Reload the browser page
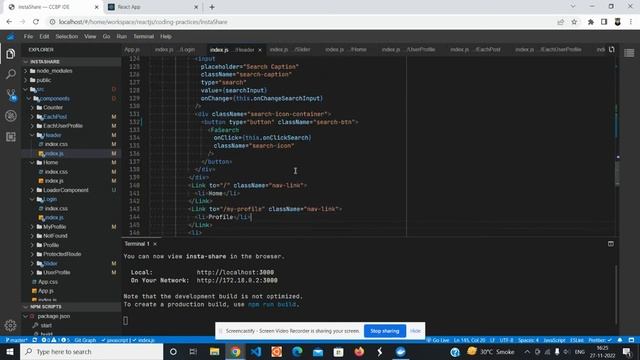 point(36,22)
